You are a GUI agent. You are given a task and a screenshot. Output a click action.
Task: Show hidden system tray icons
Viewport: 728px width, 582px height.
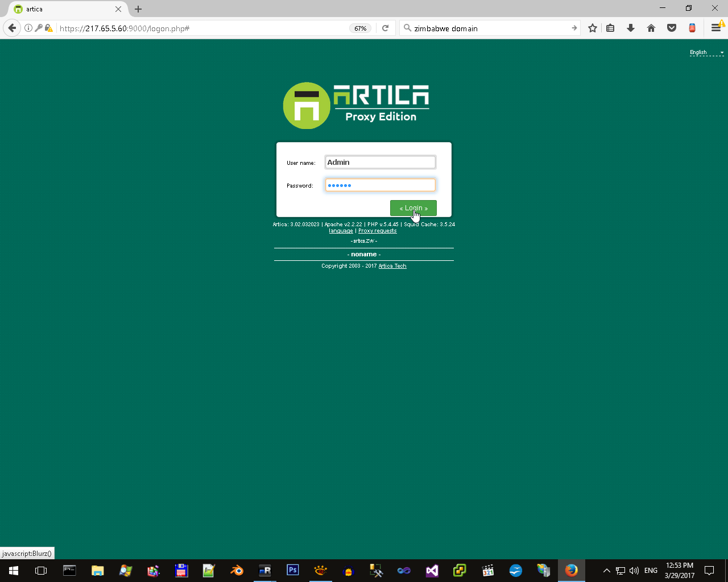coord(606,571)
